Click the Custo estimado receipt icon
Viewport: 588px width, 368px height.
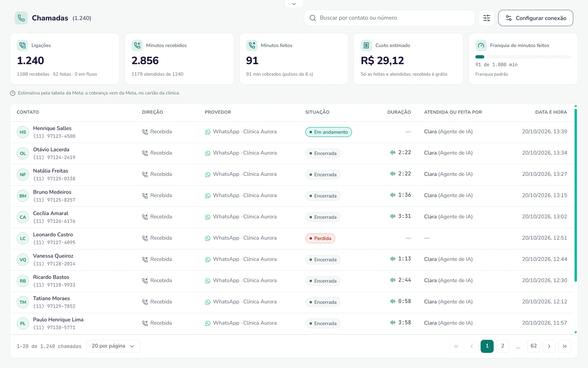click(x=366, y=45)
